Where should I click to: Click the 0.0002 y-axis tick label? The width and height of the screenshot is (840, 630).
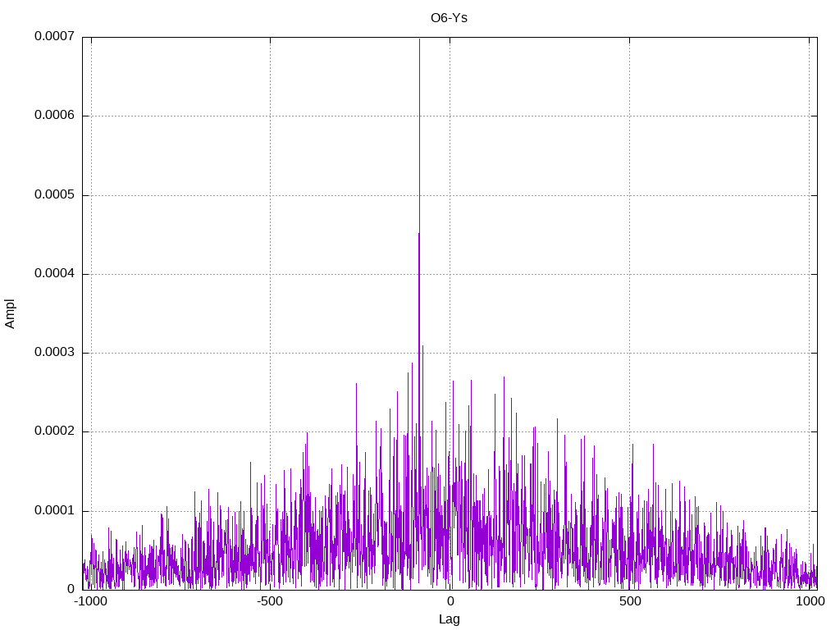coord(55,431)
